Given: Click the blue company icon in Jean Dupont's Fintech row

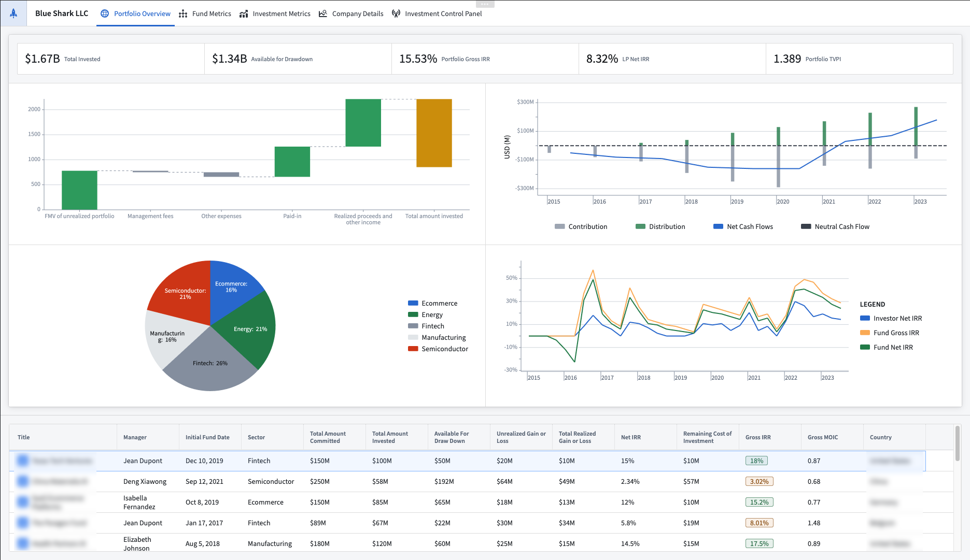Looking at the screenshot, I should click(22, 460).
